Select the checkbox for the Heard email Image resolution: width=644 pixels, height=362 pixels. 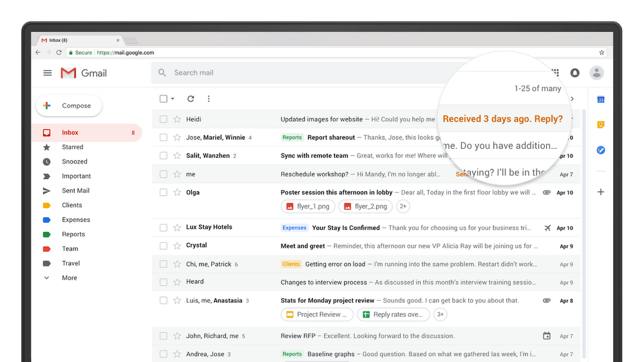(x=164, y=282)
